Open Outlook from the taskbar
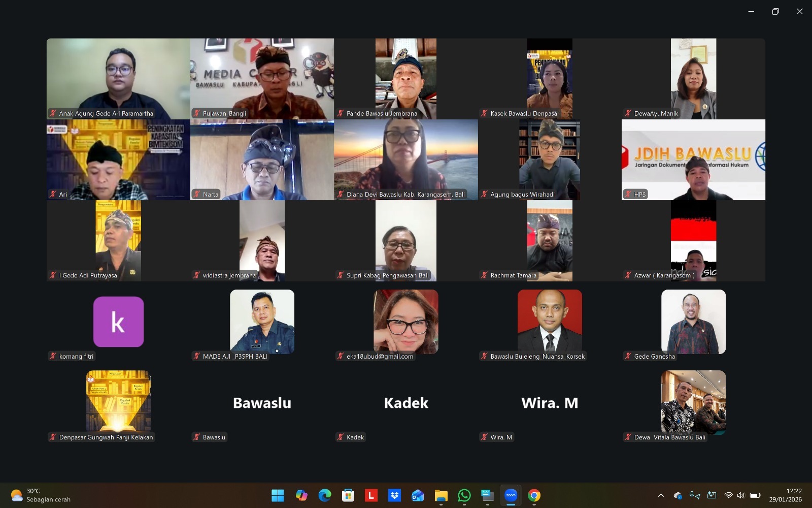Screen dimensions: 812x508 tap(417, 495)
